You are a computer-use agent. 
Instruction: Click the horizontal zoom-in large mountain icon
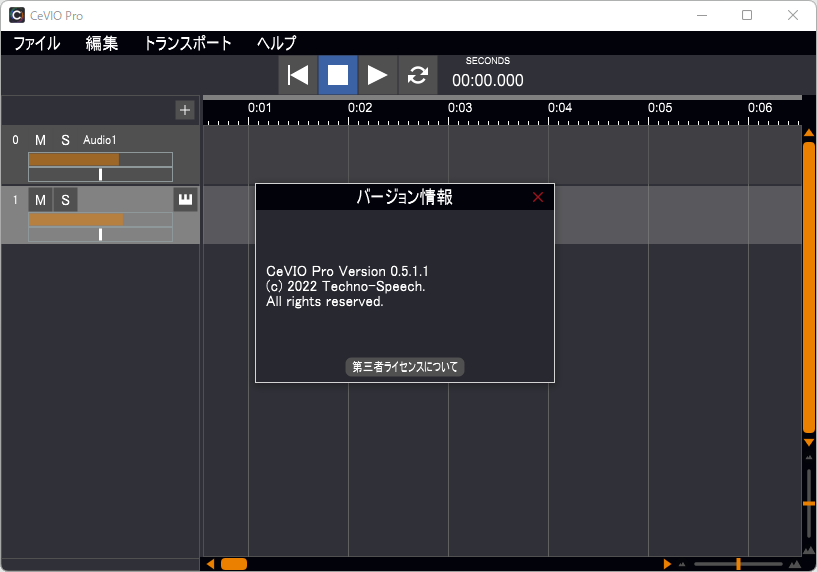coord(795,564)
